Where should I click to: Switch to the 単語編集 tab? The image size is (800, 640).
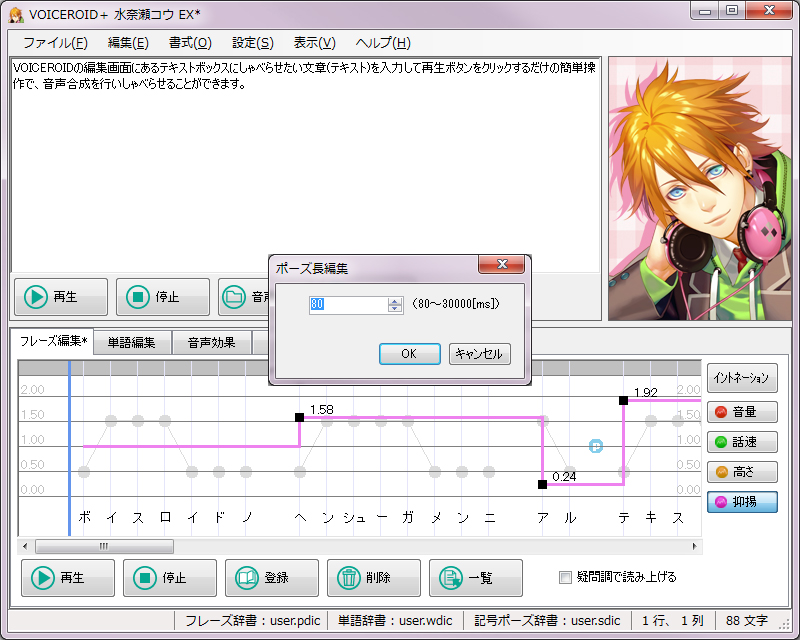click(x=132, y=342)
